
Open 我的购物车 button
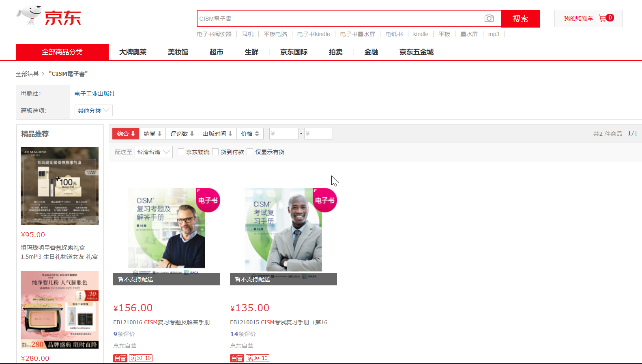[588, 18]
